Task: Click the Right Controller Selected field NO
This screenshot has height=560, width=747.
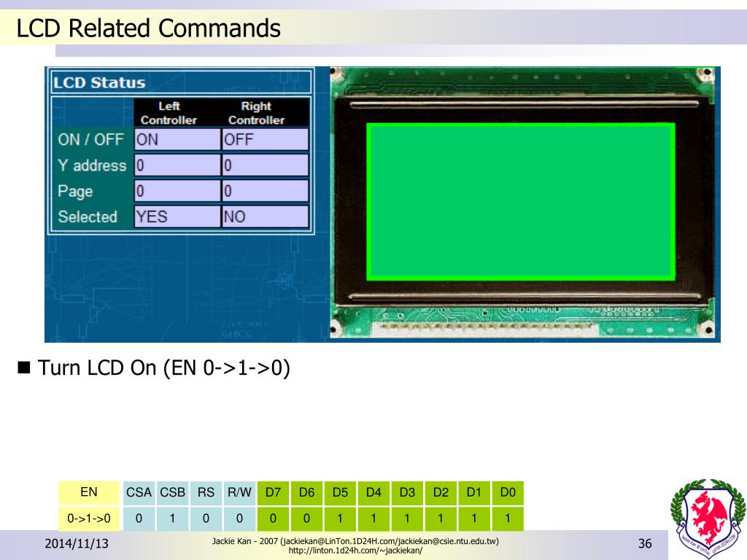Action: point(266,217)
